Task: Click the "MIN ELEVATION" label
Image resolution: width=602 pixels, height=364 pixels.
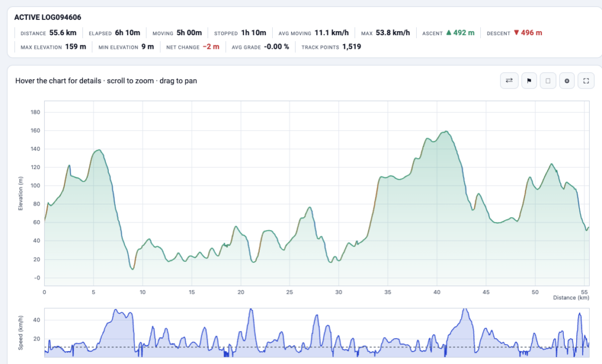Action: pyautogui.click(x=118, y=47)
